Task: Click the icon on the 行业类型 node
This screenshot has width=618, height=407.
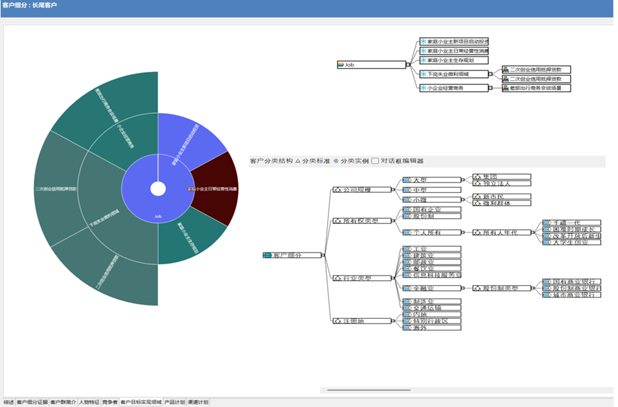Action: click(335, 277)
